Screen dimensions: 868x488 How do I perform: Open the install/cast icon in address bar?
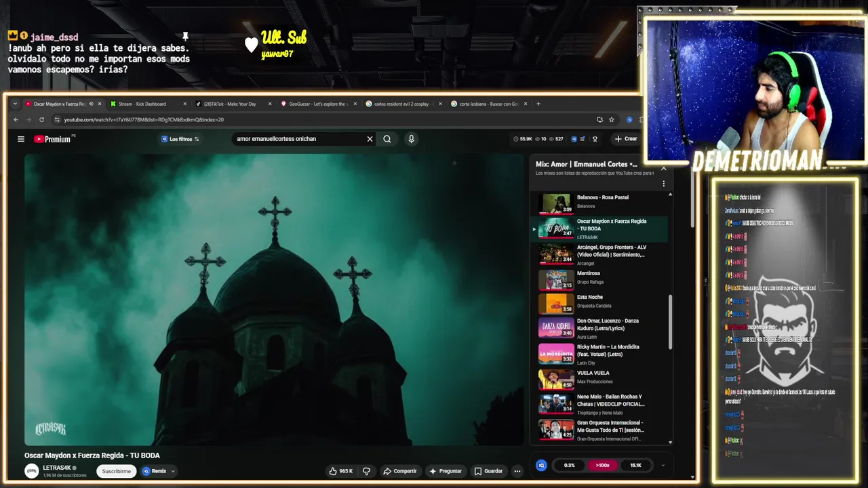pyautogui.click(x=599, y=119)
